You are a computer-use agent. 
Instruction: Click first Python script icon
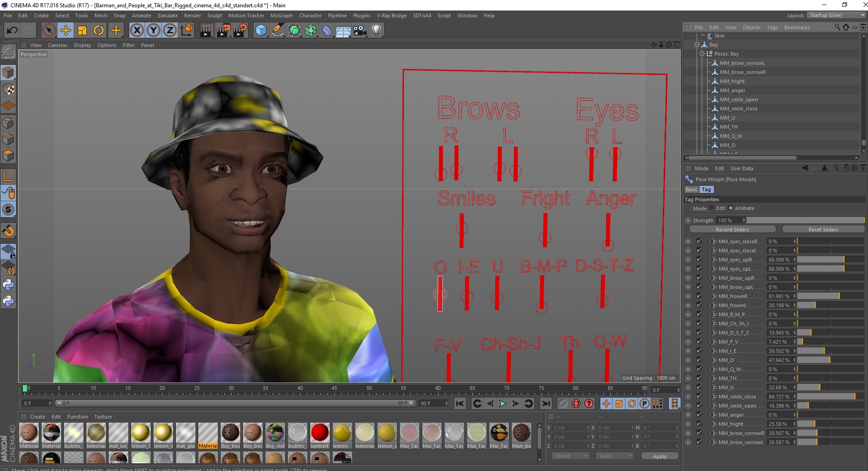8,285
